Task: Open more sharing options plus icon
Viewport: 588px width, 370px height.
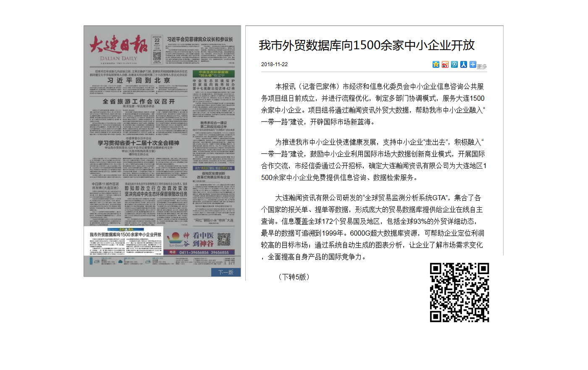Action: click(473, 64)
